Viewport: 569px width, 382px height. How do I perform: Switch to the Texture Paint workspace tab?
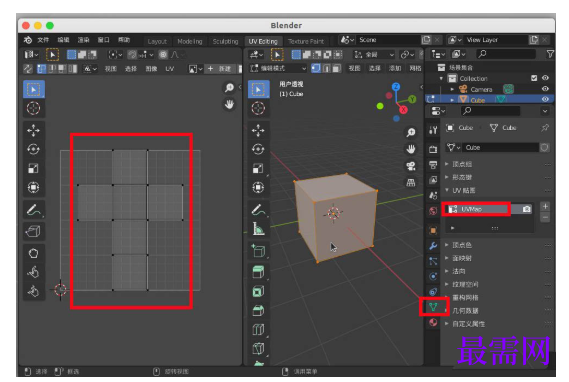click(x=306, y=41)
